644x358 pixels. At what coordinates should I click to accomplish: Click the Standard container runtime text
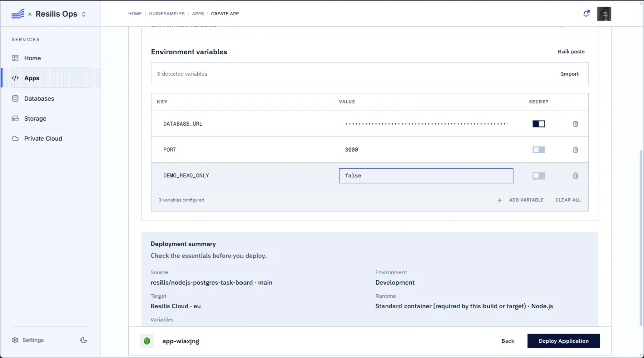[x=464, y=306]
